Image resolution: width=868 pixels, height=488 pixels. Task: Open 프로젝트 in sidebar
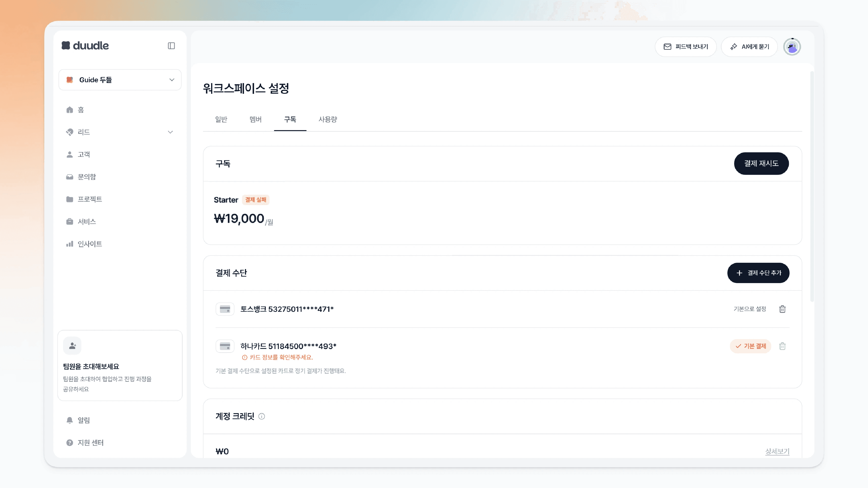pos(120,199)
